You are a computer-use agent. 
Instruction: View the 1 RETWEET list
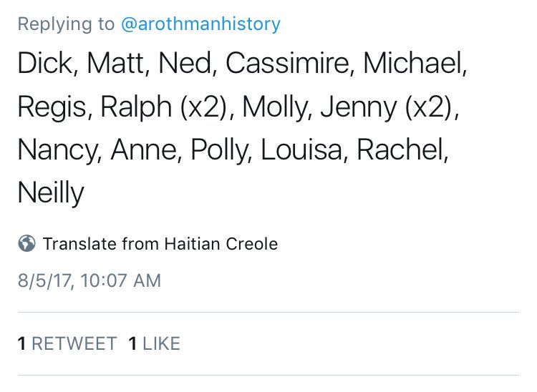[x=67, y=343]
